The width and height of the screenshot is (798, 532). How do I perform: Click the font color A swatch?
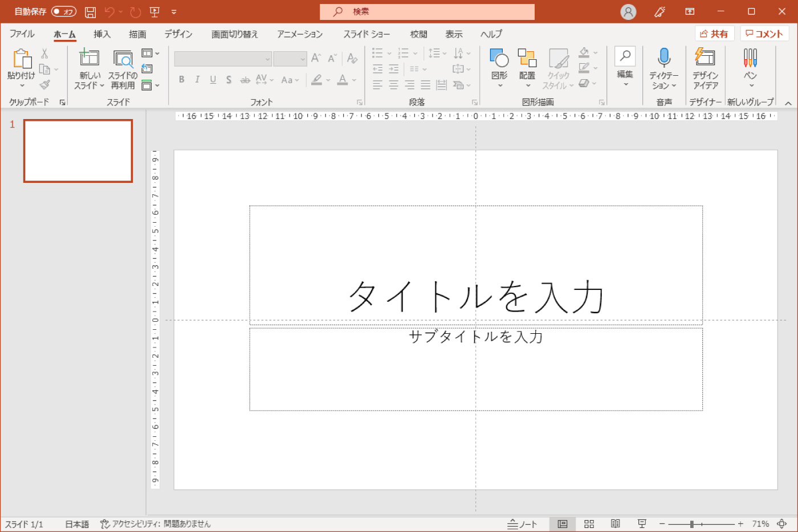pyautogui.click(x=343, y=80)
